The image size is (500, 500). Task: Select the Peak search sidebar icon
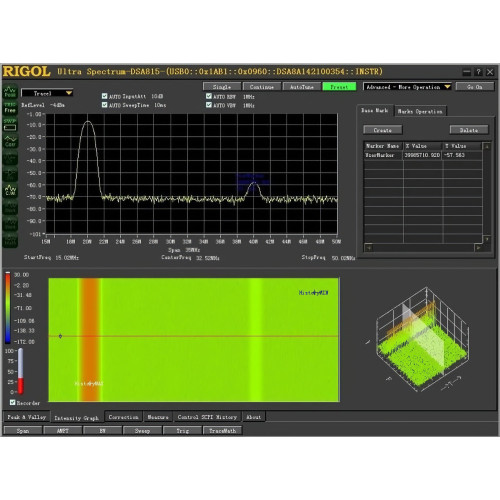(x=10, y=91)
